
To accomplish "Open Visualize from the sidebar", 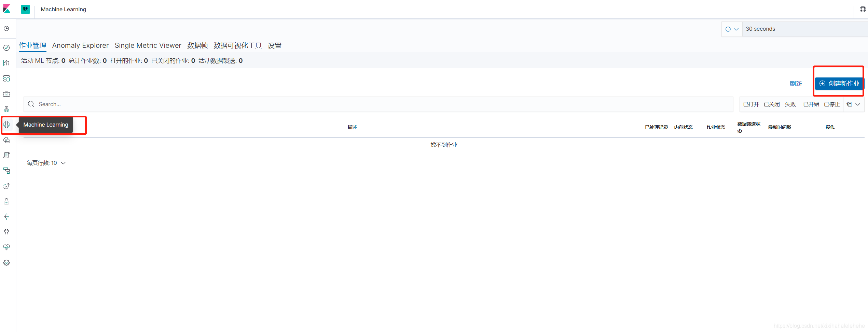I will tap(6, 63).
